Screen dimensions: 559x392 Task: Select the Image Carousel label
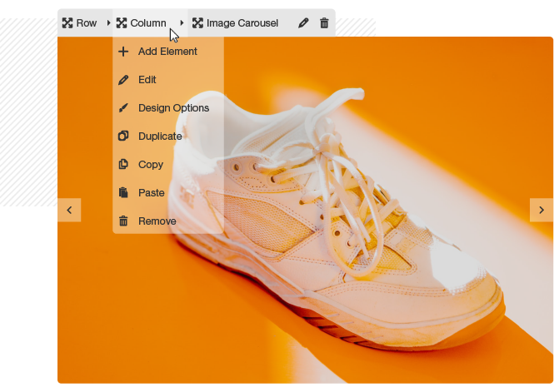(242, 23)
